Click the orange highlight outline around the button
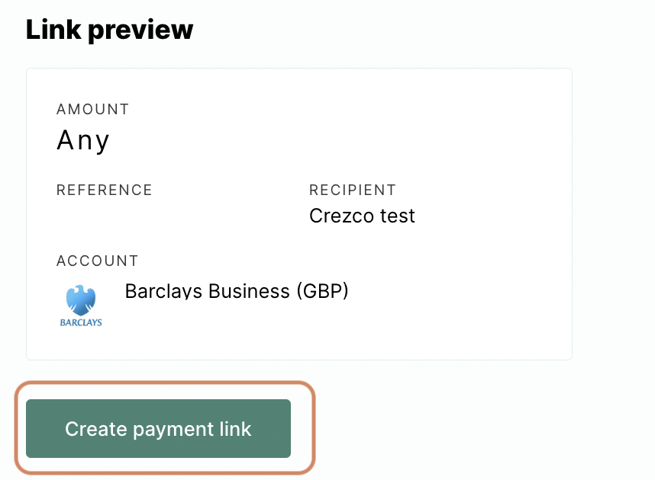The image size is (655, 480). pos(165,382)
